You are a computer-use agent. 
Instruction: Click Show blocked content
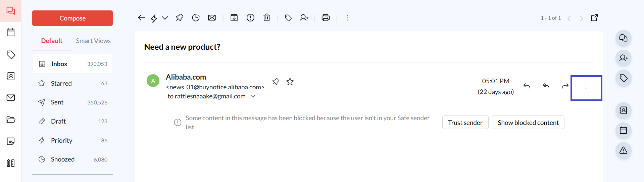(528, 123)
